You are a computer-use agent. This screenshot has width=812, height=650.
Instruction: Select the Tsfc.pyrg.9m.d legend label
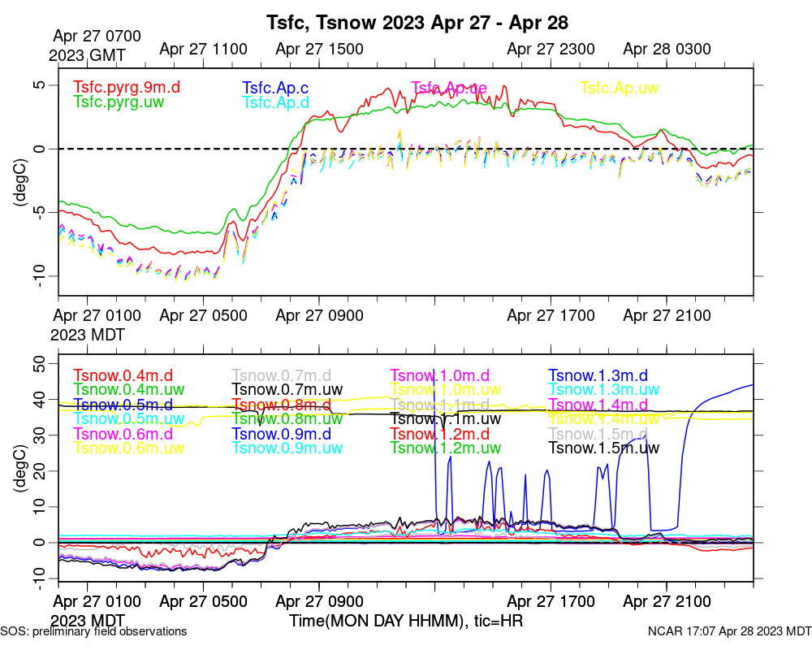click(x=127, y=87)
